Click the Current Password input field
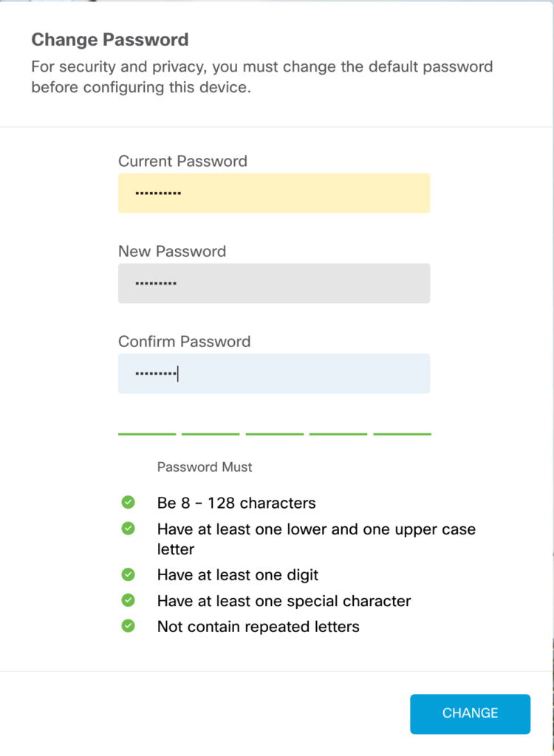 (x=273, y=193)
